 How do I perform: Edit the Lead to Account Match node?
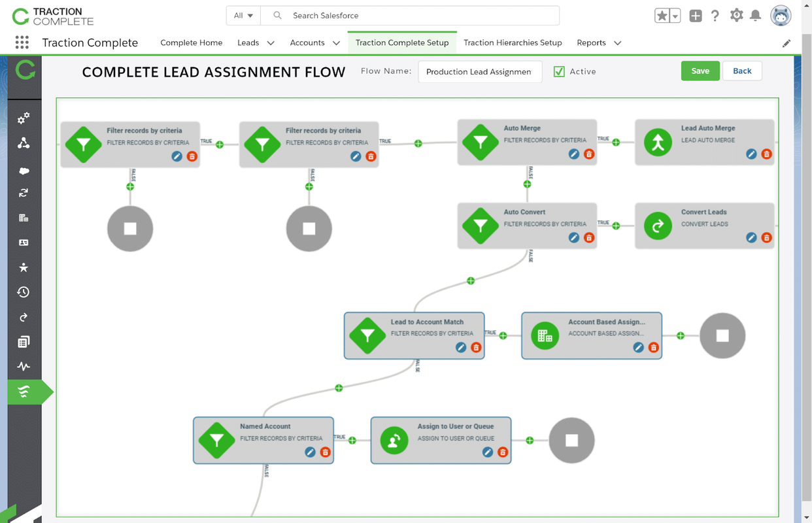pyautogui.click(x=462, y=347)
